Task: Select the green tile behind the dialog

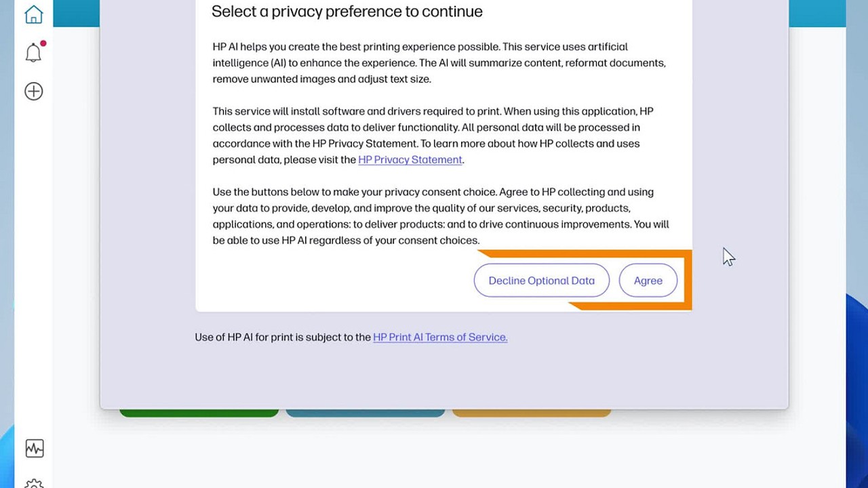Action: [199, 413]
